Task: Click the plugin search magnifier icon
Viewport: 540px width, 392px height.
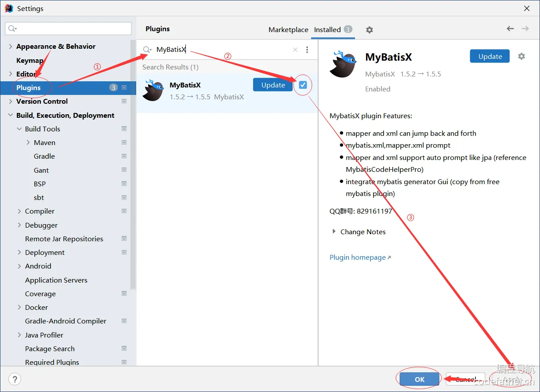Action: [x=147, y=50]
